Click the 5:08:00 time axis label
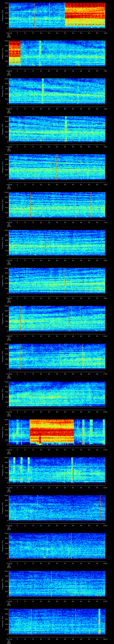This screenshot has width=114, height=644. 9,298
